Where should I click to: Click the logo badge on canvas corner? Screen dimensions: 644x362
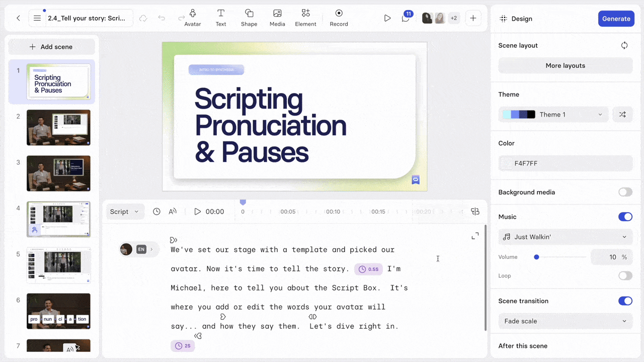(416, 180)
